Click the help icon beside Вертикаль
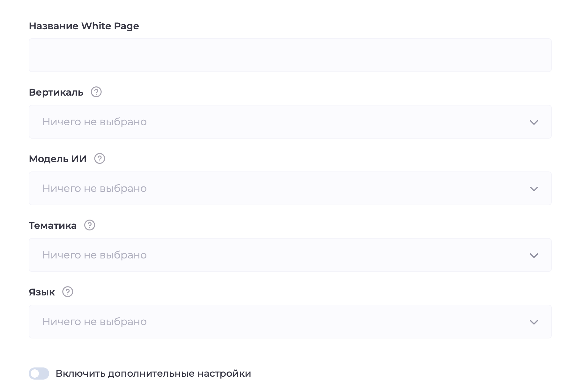This screenshot has height=392, width=569. 96,92
